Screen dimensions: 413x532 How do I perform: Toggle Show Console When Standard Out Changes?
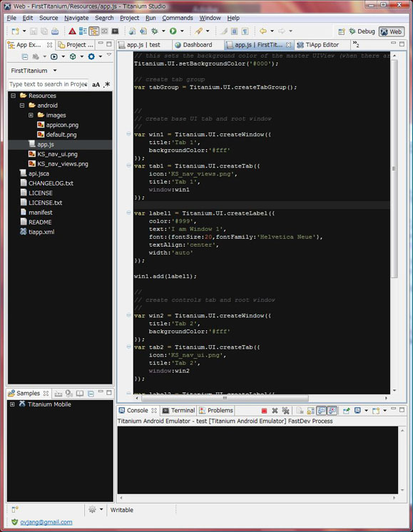pyautogui.click(x=321, y=411)
